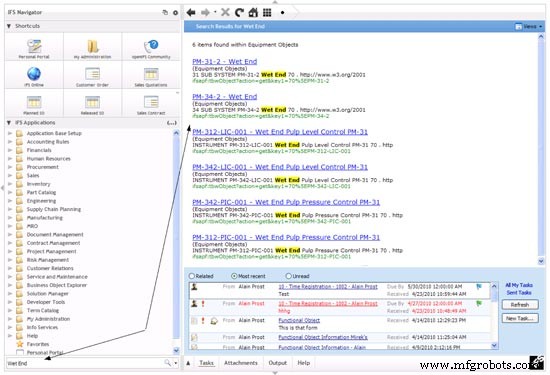This screenshot has height=375, width=550.
Task: Open the IFS Online globe shortcut
Action: click(x=34, y=76)
